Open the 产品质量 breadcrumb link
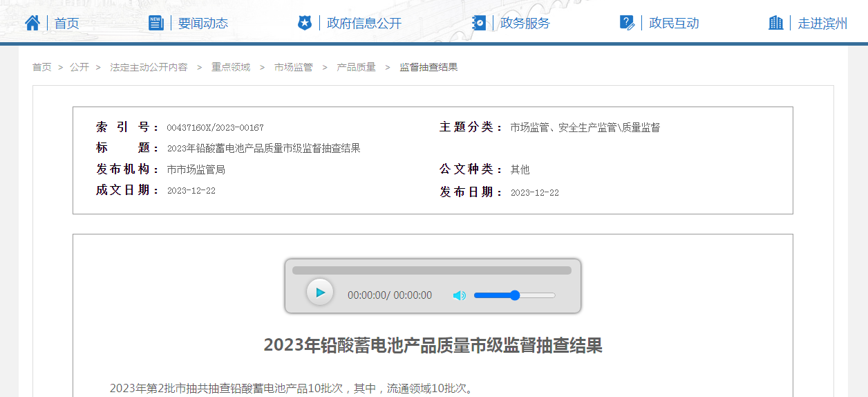 coord(356,67)
